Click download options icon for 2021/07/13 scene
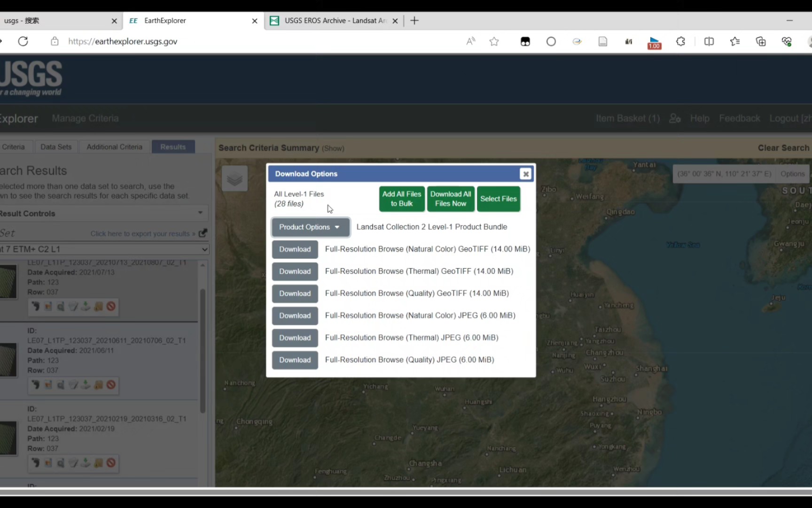The width and height of the screenshot is (812, 508). pos(86,307)
